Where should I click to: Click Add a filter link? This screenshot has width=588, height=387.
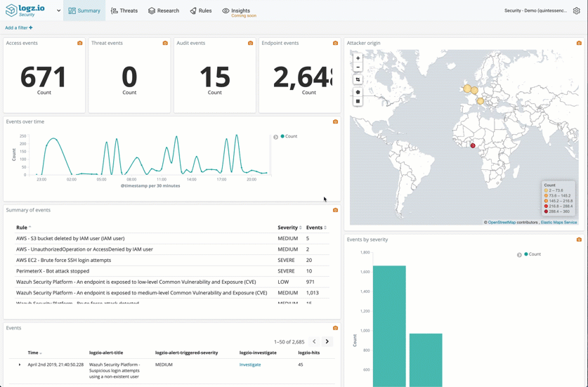tap(19, 28)
